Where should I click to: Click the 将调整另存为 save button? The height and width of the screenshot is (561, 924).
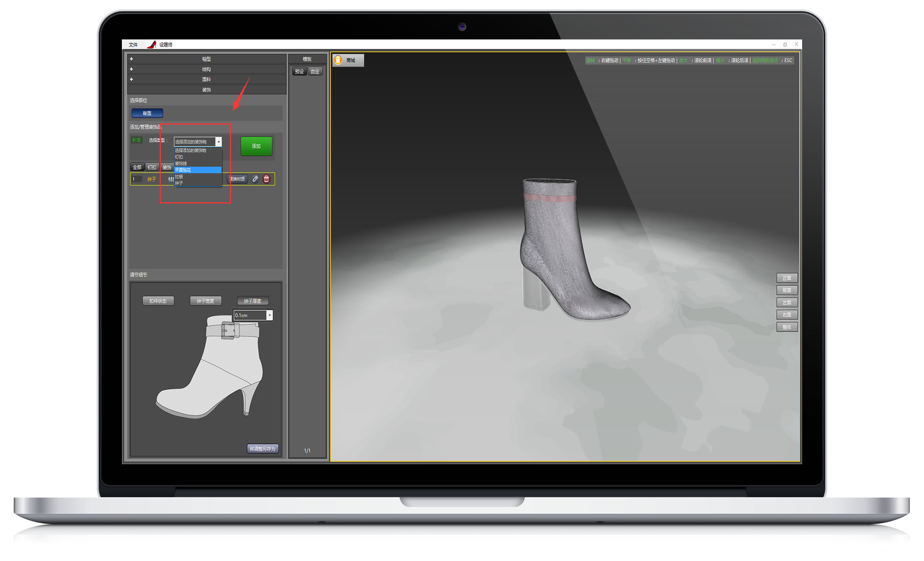[263, 449]
